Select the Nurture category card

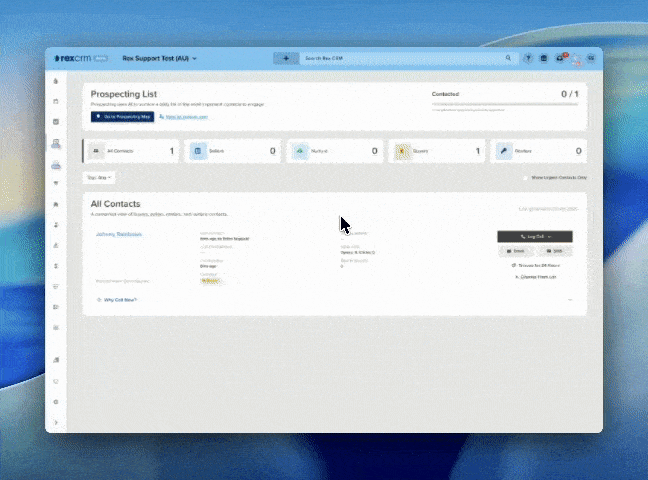tap(335, 151)
